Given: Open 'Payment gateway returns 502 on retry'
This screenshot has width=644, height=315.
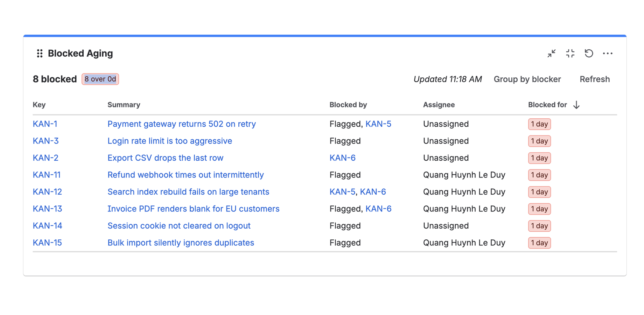Looking at the screenshot, I should [182, 124].
